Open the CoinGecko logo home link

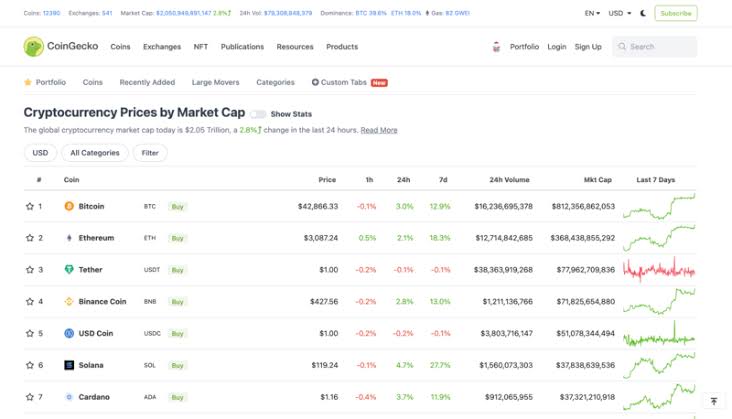61,46
